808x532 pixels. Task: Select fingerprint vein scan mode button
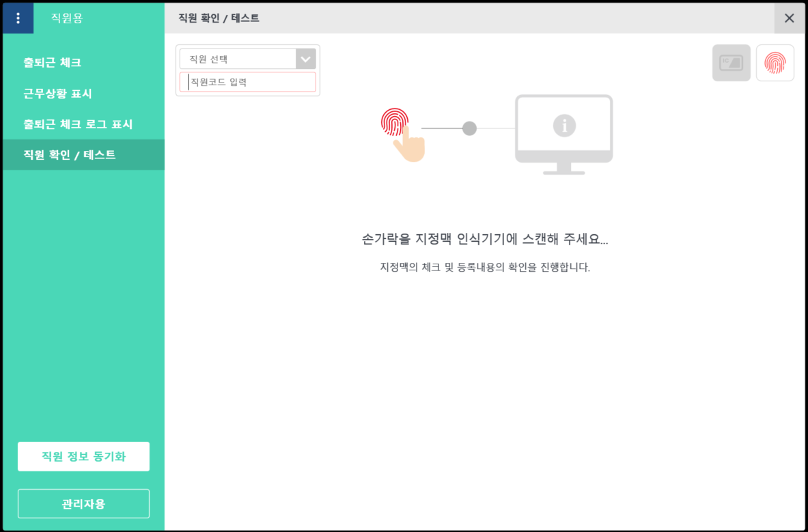click(x=775, y=63)
